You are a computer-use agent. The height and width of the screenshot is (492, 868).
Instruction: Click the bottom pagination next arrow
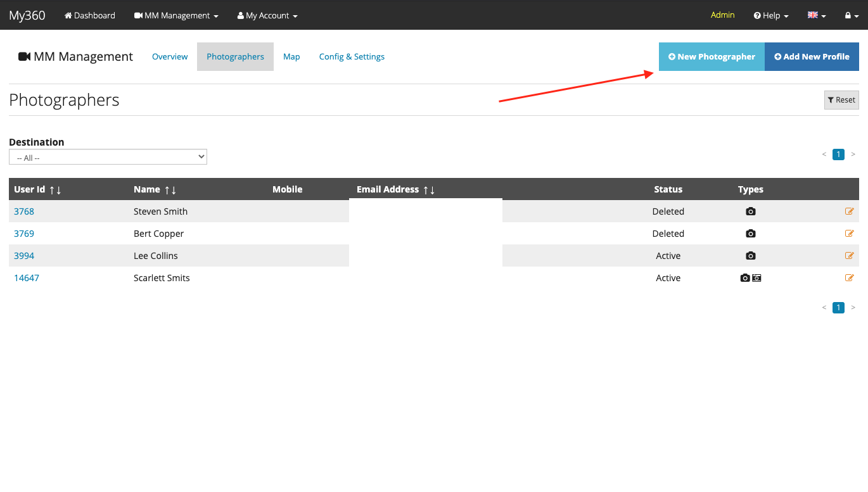[x=853, y=308]
